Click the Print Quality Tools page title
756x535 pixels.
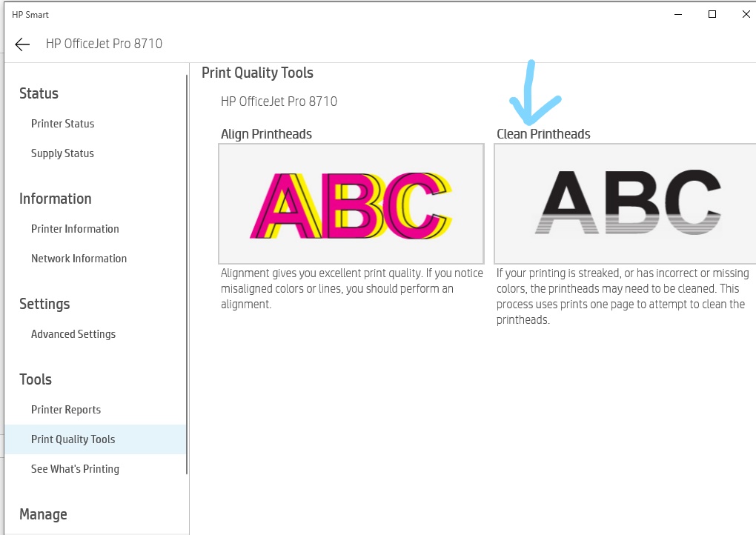pos(257,73)
